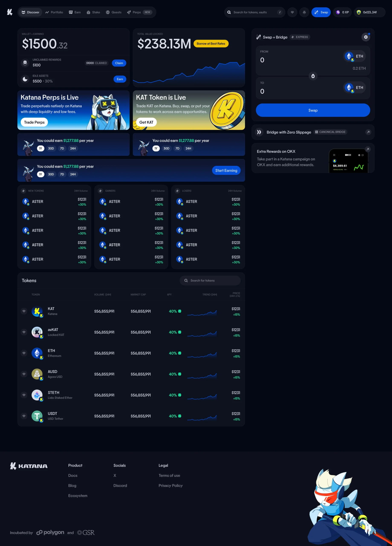Click the USDT Tether logo

(37, 416)
